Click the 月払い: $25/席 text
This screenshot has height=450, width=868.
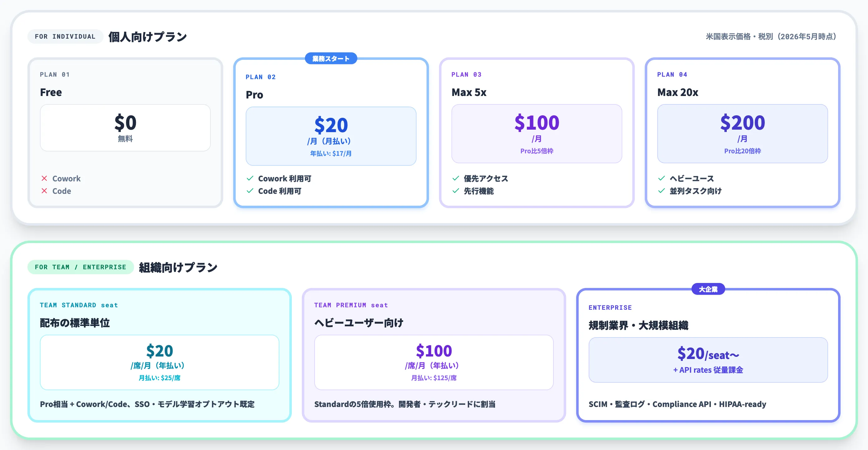160,378
